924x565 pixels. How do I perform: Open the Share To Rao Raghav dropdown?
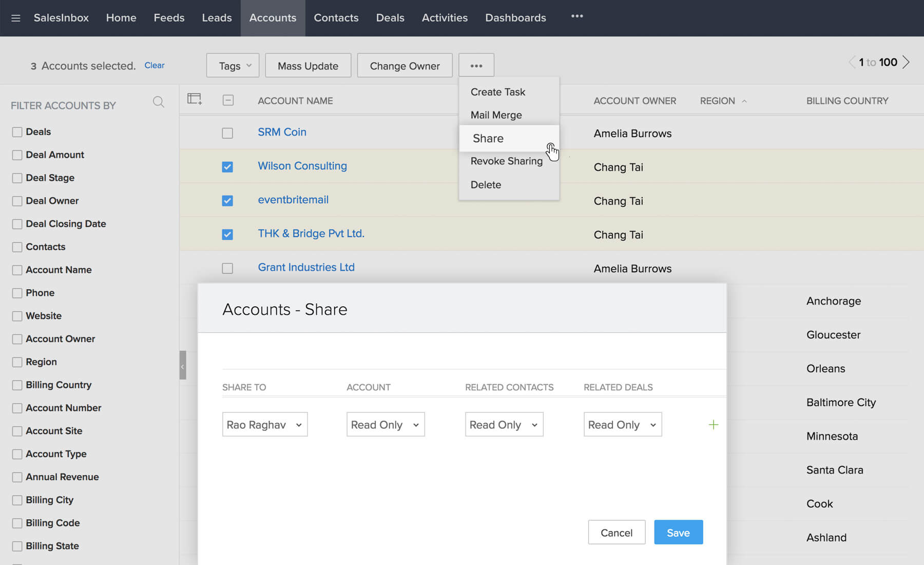click(265, 424)
